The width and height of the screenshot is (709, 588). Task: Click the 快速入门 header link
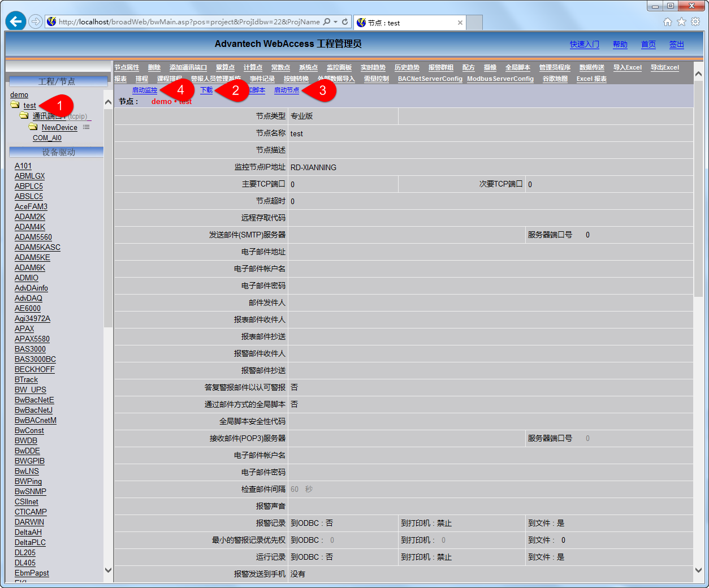[584, 45]
